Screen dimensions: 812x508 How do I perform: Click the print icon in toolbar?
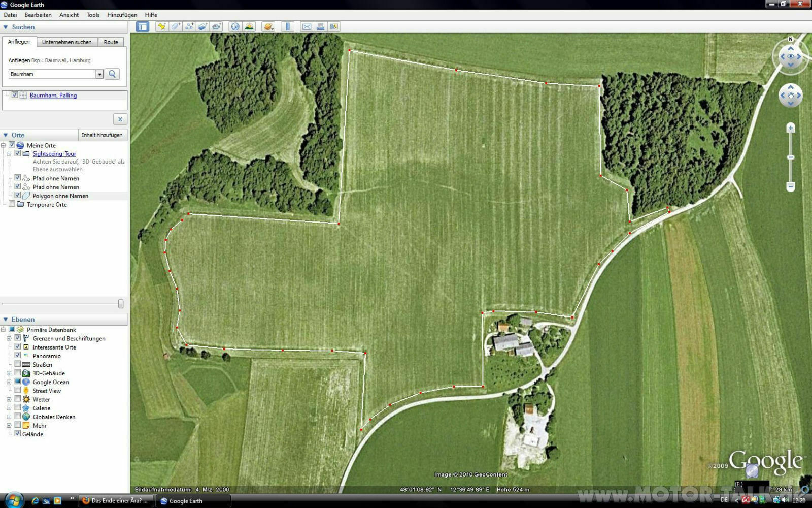(x=320, y=27)
